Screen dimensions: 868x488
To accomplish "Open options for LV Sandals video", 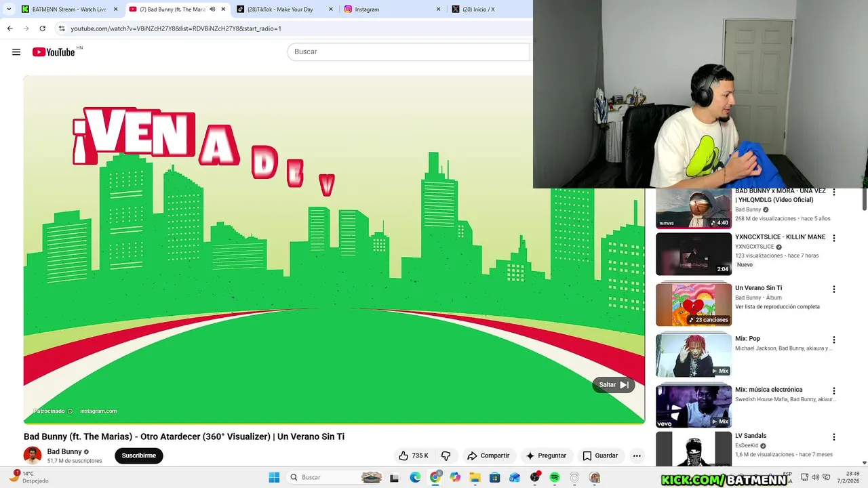I will click(834, 436).
